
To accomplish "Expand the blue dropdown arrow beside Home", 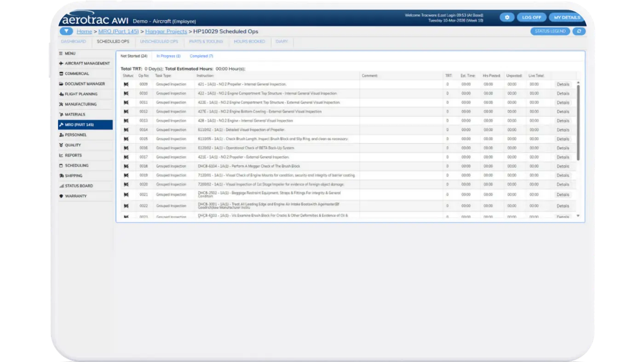I will pos(66,31).
